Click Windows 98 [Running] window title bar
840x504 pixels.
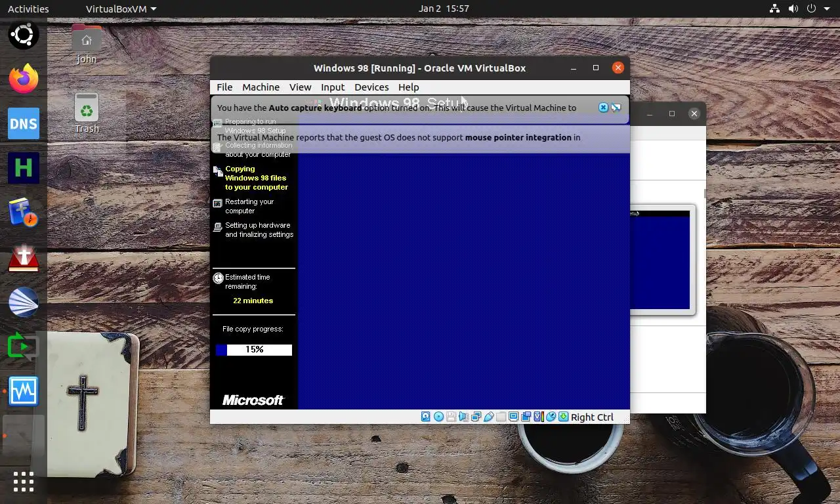tap(419, 68)
